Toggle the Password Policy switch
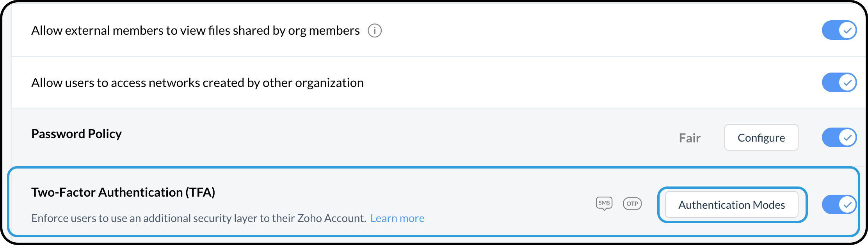The image size is (868, 245). [x=839, y=137]
